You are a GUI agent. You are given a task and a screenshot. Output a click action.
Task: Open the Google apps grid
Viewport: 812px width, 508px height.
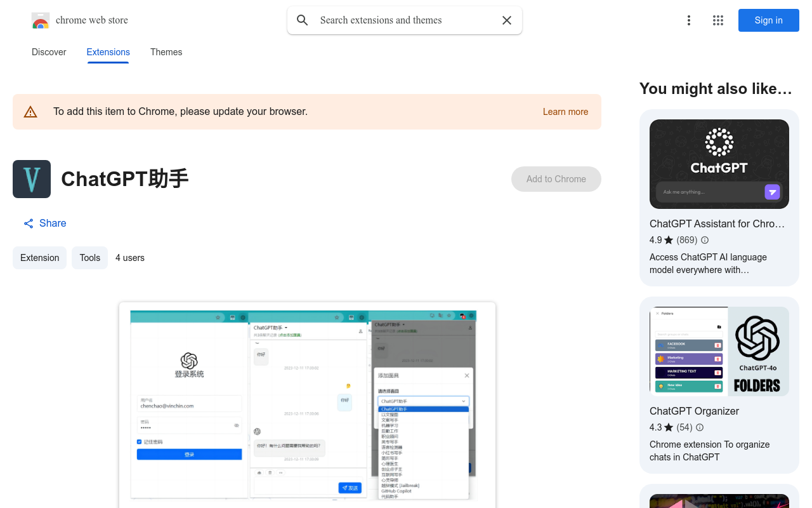(x=717, y=20)
